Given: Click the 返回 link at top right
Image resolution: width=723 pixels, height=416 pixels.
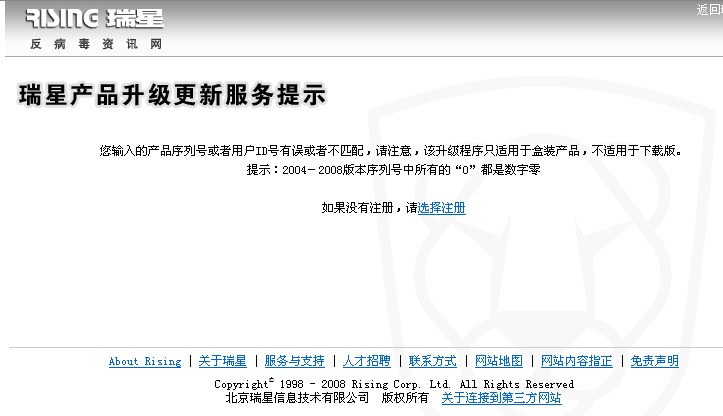Looking at the screenshot, I should pos(709,9).
